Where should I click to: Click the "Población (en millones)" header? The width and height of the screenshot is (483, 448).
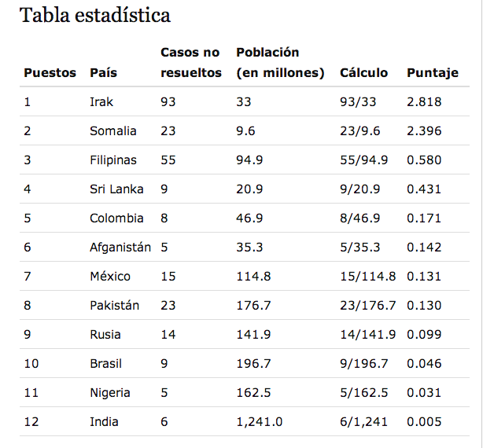tap(280, 63)
